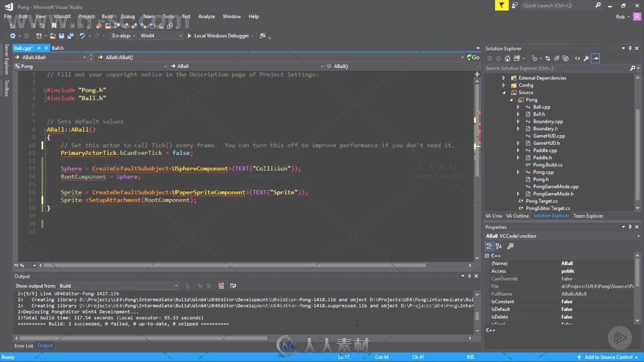Image resolution: width=644 pixels, height=362 pixels.
Task: Click the Solution Explorer search magnifier icon
Action: pos(632,68)
